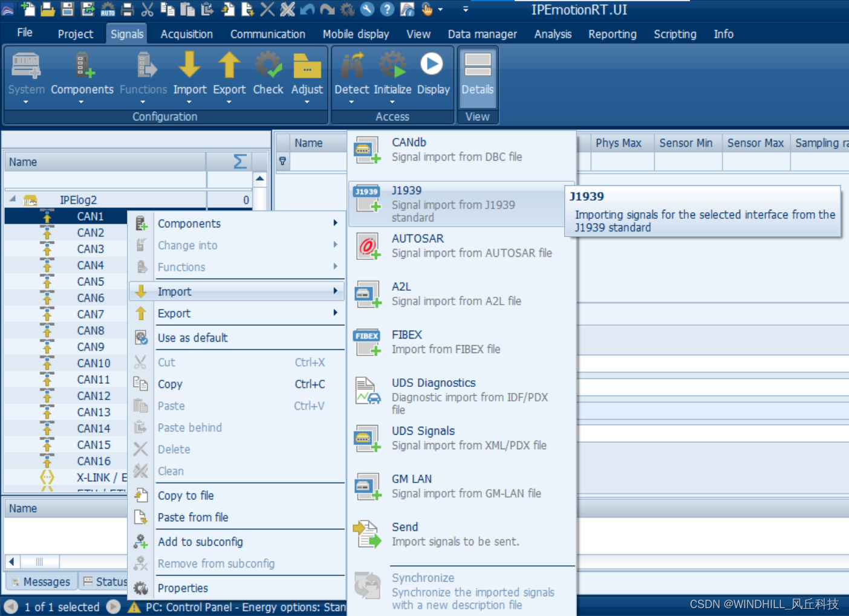The image size is (849, 616).
Task: Switch to the Data manager ribbon tab
Action: (482, 34)
